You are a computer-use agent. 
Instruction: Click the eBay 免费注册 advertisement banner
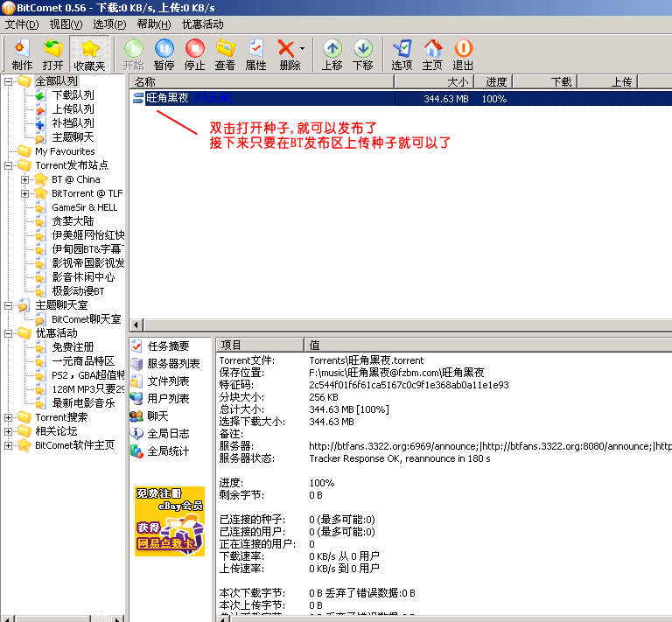point(170,521)
